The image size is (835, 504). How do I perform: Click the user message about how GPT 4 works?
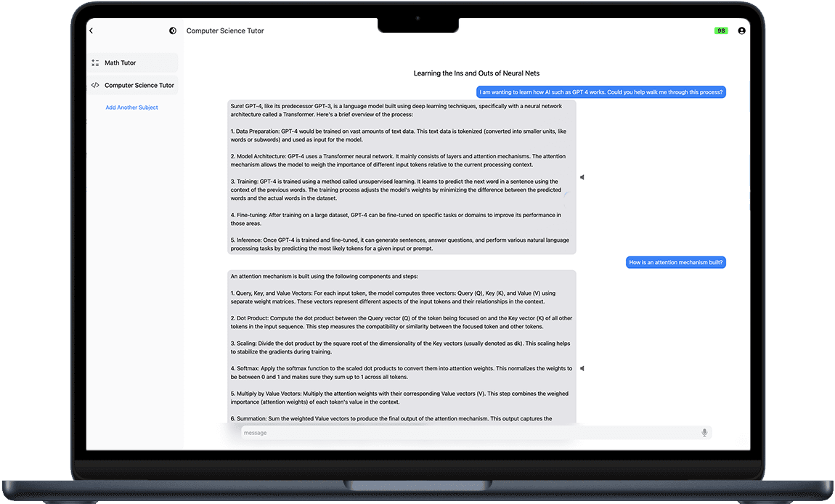(x=601, y=92)
